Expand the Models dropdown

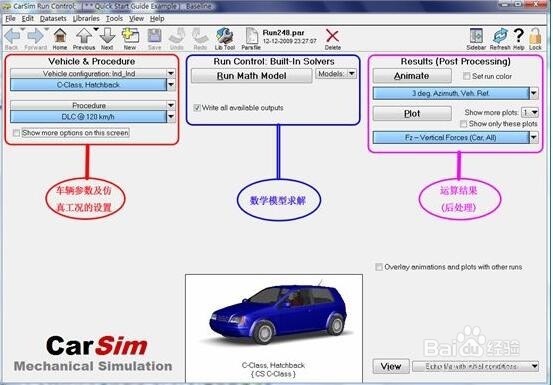(352, 74)
